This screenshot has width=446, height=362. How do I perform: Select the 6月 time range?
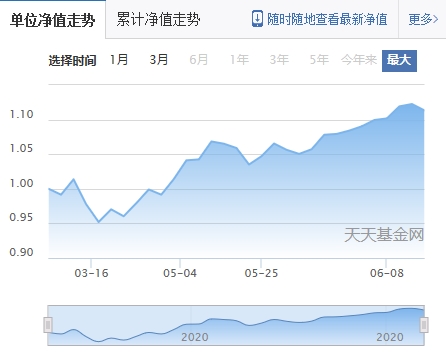(x=199, y=60)
